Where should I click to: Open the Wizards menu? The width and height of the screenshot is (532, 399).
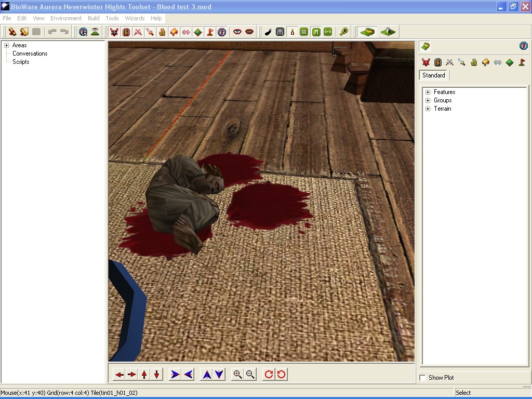(x=135, y=18)
